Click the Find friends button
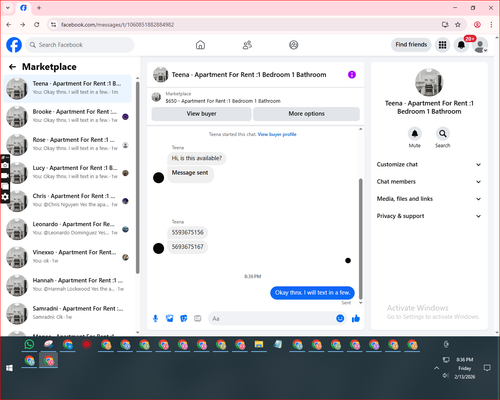The height and width of the screenshot is (400, 500). 411,45
